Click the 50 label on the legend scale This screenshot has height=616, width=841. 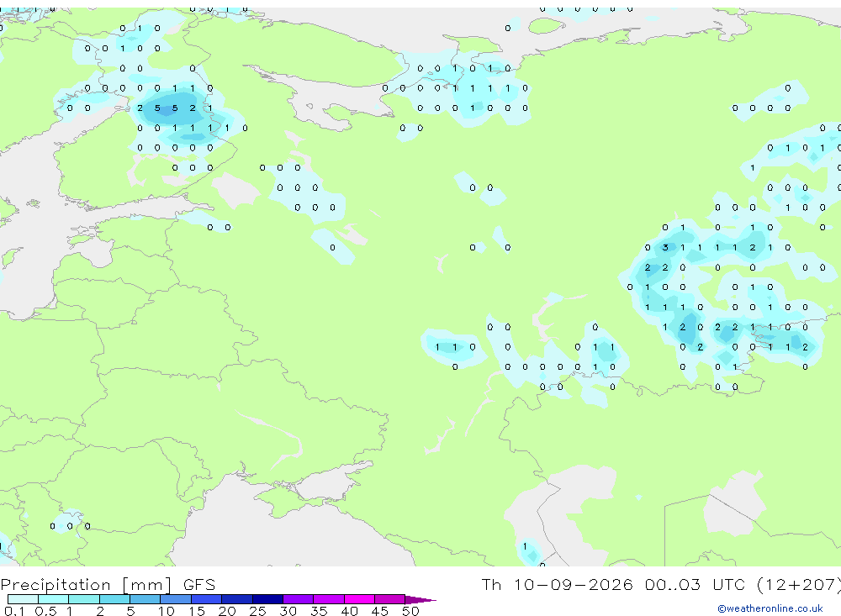(410, 611)
